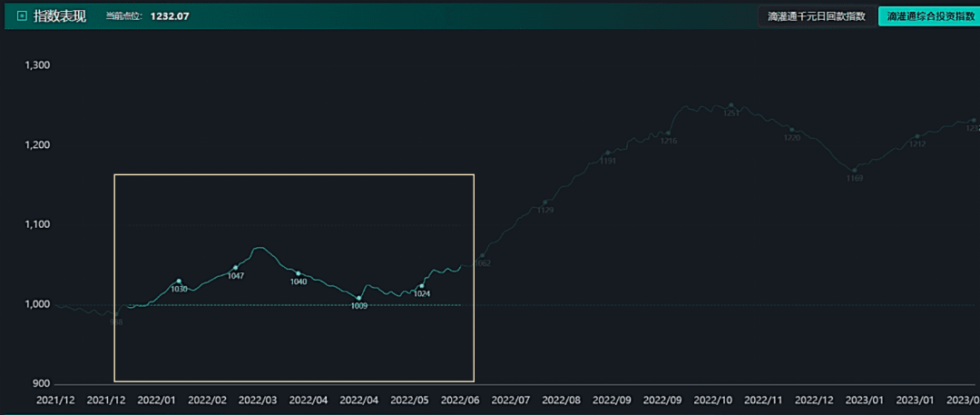The width and height of the screenshot is (980, 415).
Task: Select the 1191 data point marker
Action: click(607, 153)
